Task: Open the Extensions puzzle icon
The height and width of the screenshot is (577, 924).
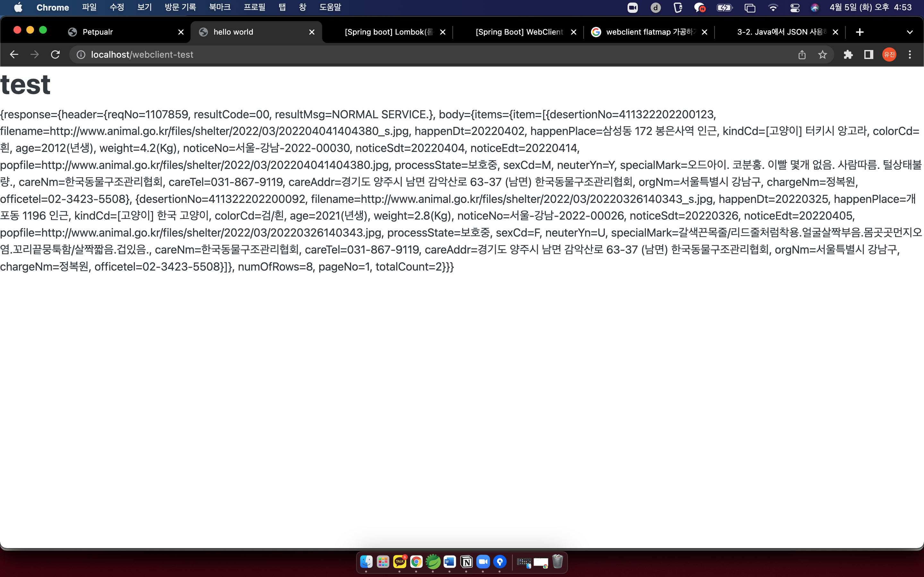Action: point(848,54)
